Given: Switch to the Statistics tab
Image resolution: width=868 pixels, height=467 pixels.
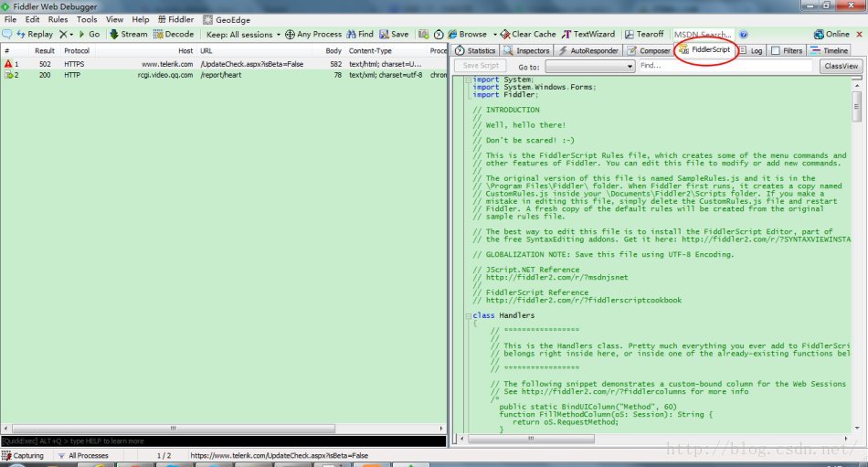Looking at the screenshot, I should (475, 50).
